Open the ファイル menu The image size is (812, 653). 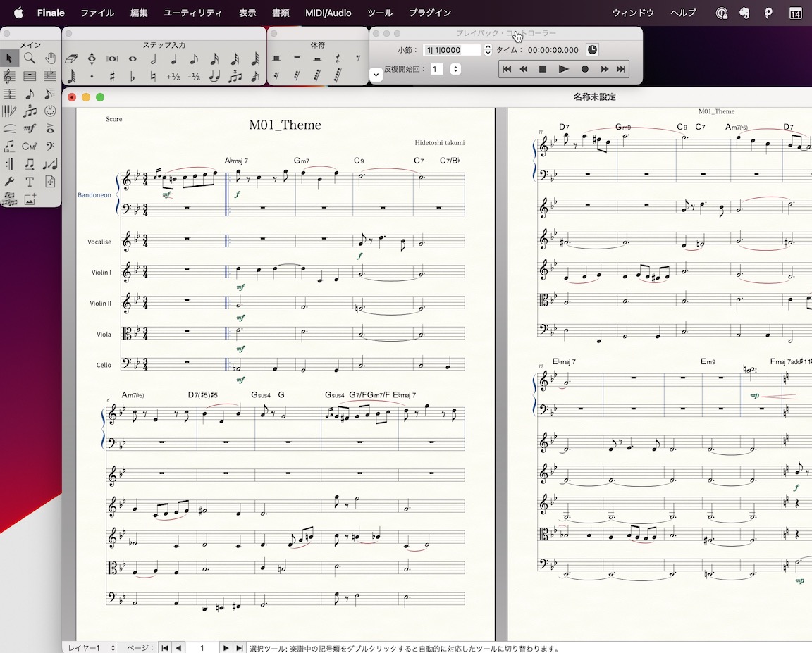tap(97, 13)
